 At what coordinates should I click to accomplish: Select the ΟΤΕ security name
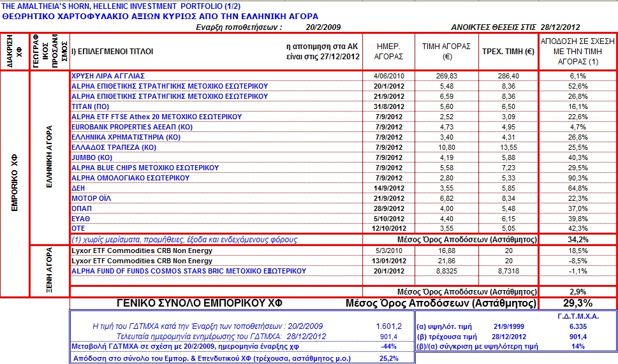point(78,228)
